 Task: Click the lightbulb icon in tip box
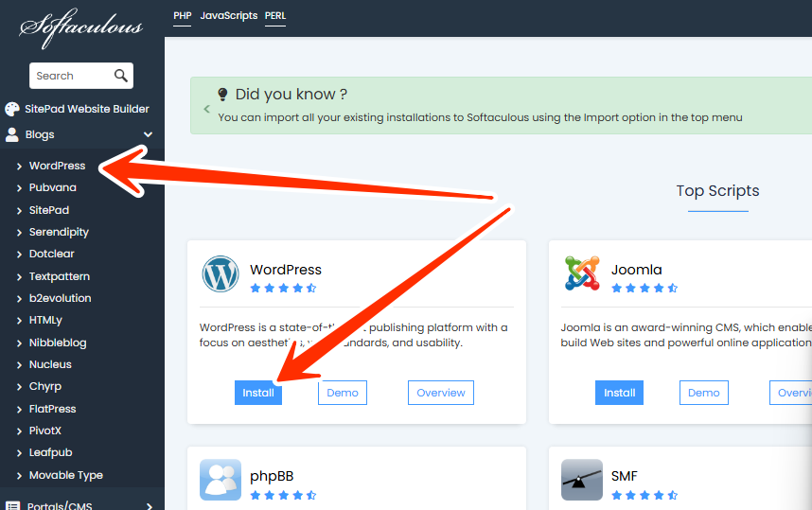tap(222, 95)
